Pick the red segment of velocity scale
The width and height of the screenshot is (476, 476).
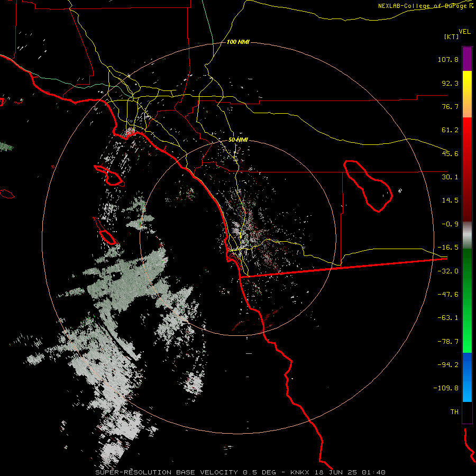[467, 169]
